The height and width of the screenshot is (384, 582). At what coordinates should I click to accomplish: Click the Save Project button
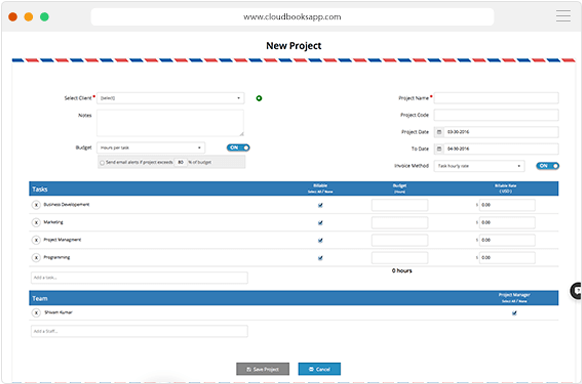coord(263,369)
